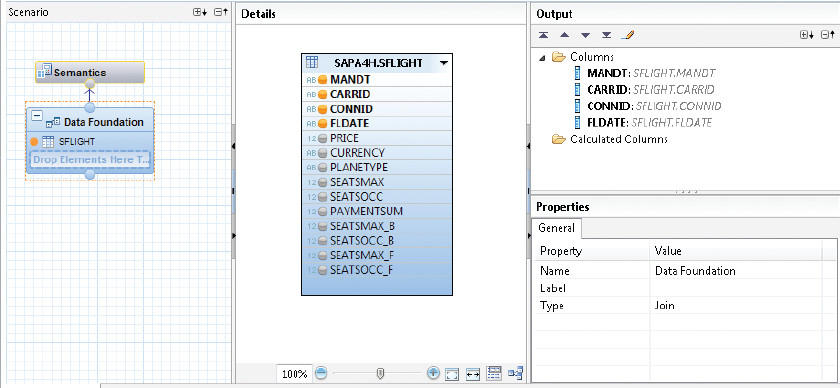This screenshot has width=840, height=388.
Task: Select SEATSMAX_B column in table
Action: point(362,226)
